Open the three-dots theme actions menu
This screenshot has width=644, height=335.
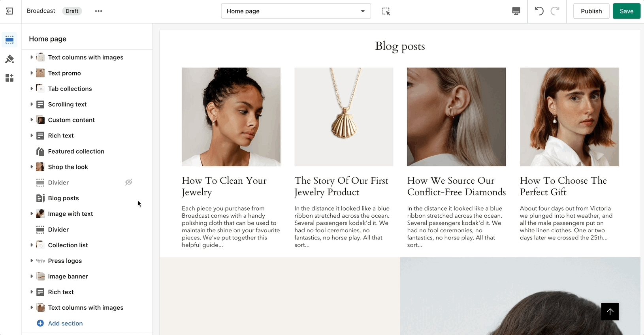click(98, 11)
